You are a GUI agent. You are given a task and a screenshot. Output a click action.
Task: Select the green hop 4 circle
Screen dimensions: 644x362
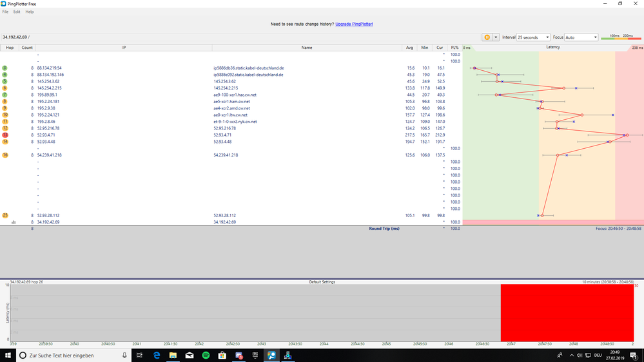pyautogui.click(x=5, y=75)
